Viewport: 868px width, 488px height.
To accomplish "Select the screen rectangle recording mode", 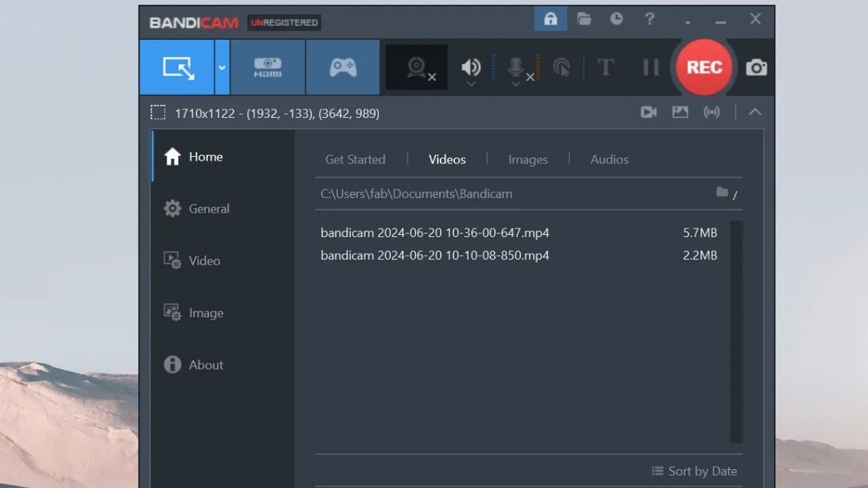I will tap(177, 67).
